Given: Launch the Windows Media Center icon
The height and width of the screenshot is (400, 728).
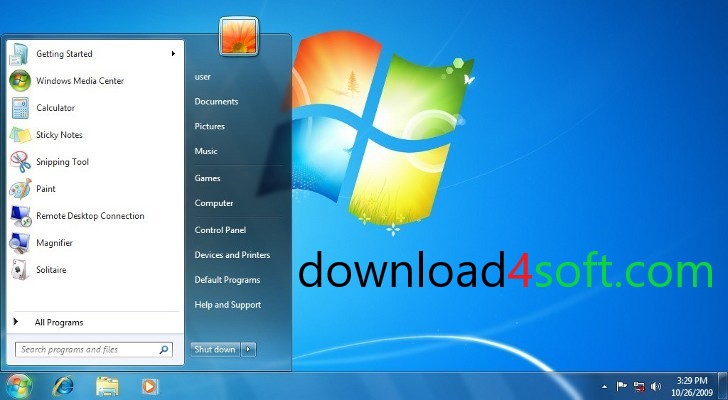Looking at the screenshot, I should (20, 81).
